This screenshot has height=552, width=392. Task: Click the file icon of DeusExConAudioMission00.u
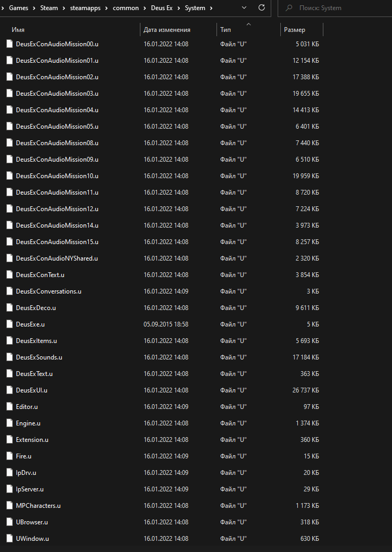pyautogui.click(x=9, y=44)
